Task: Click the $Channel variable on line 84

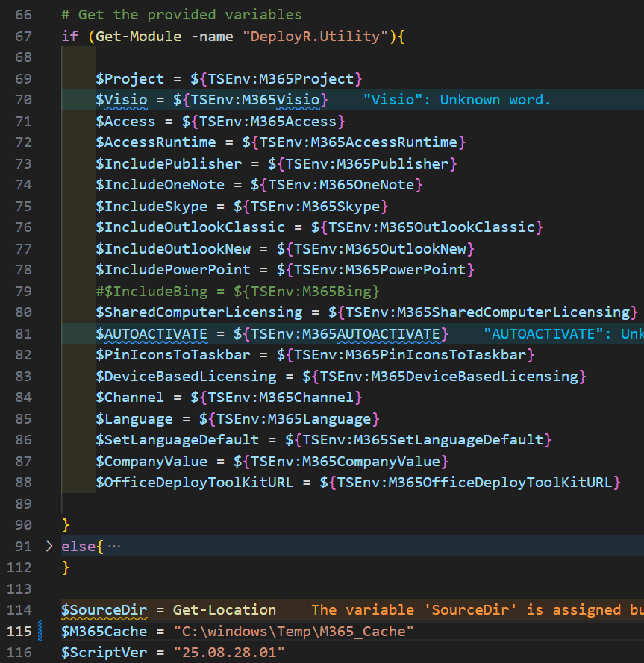Action: tap(130, 398)
